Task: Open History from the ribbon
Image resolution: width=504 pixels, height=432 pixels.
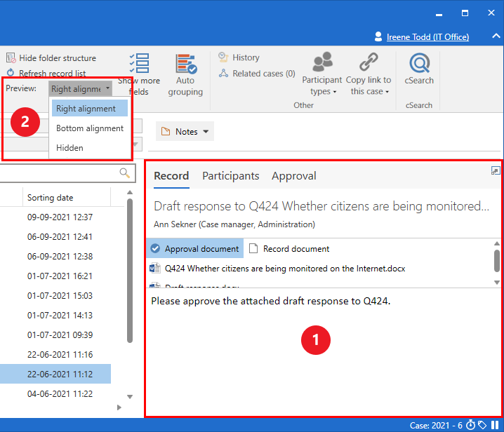Action: pyautogui.click(x=239, y=58)
